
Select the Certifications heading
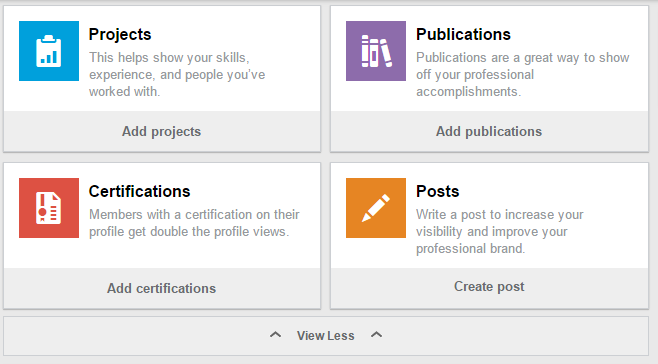(x=139, y=191)
